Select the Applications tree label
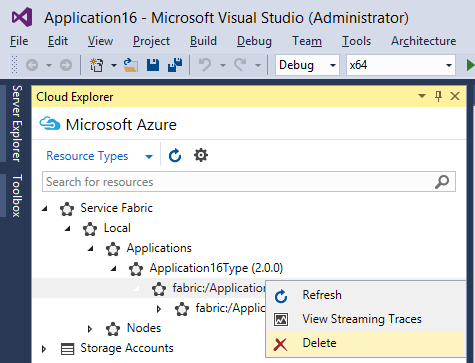Image resolution: width=475 pixels, height=363 pixels. 159,248
